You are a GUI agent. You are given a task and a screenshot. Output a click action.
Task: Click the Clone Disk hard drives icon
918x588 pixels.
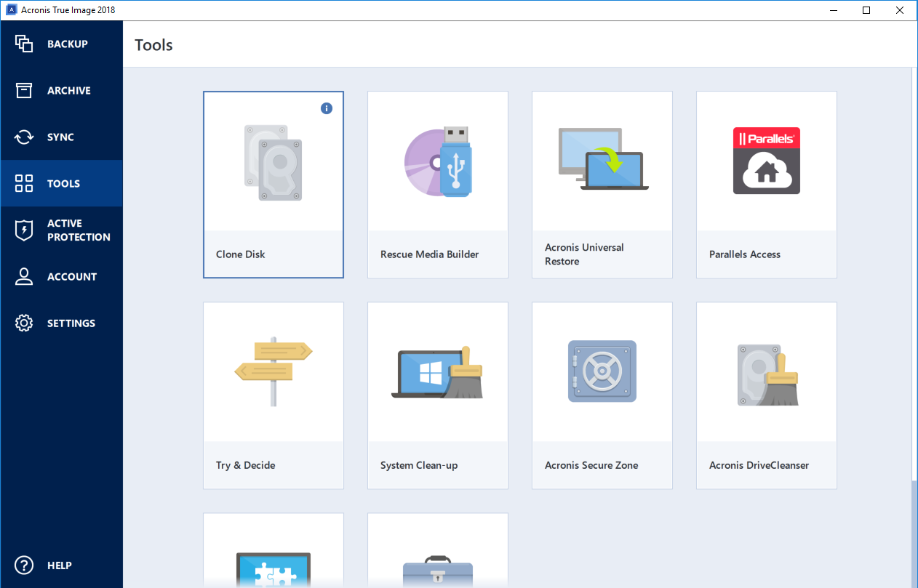(273, 163)
